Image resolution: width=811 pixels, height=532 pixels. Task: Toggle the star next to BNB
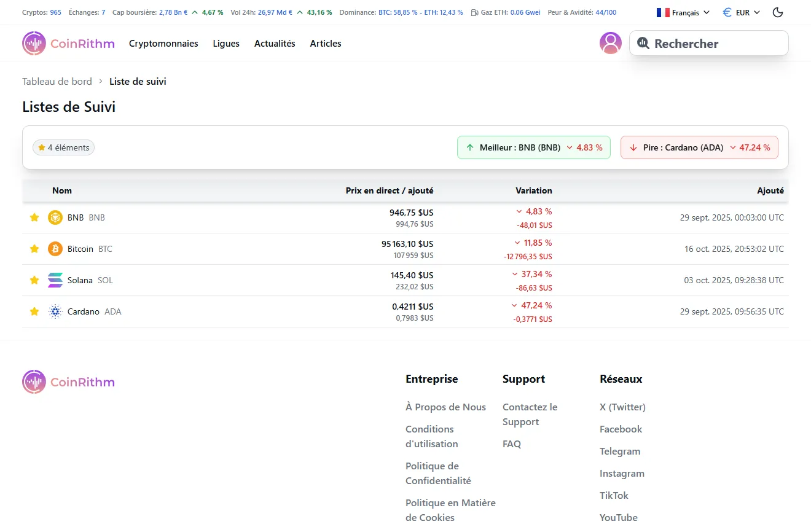(x=34, y=217)
